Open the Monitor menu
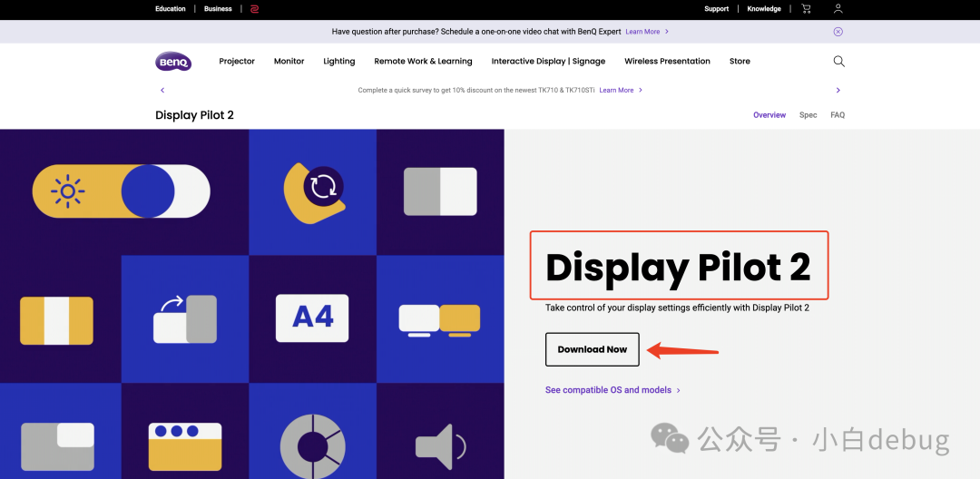This screenshot has width=980, height=479. (289, 61)
